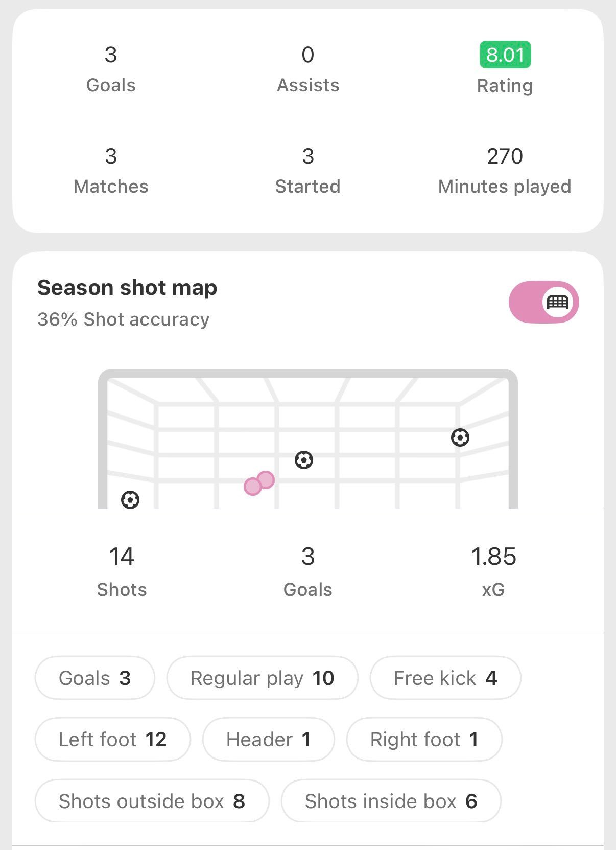Choose the Header 1 filter chip
This screenshot has height=850, width=616.
pyautogui.click(x=268, y=740)
